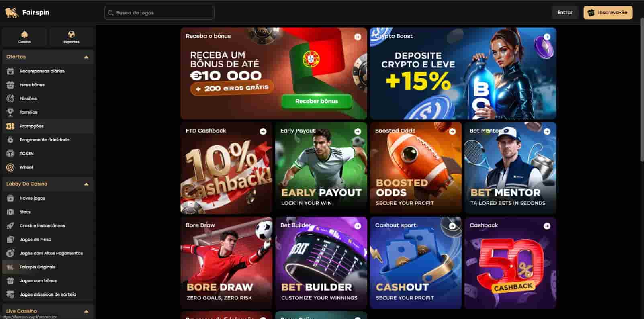Open the Bet Builder promotion thumbnail

[321, 263]
